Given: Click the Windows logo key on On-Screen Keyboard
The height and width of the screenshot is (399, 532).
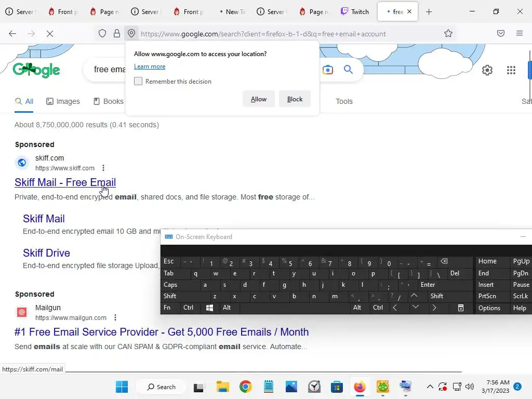Looking at the screenshot, I should click(209, 308).
